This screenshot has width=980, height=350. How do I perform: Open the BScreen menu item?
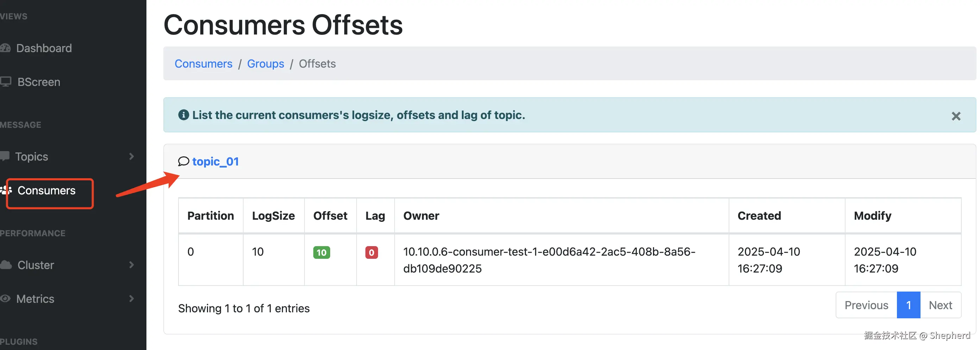(x=39, y=82)
